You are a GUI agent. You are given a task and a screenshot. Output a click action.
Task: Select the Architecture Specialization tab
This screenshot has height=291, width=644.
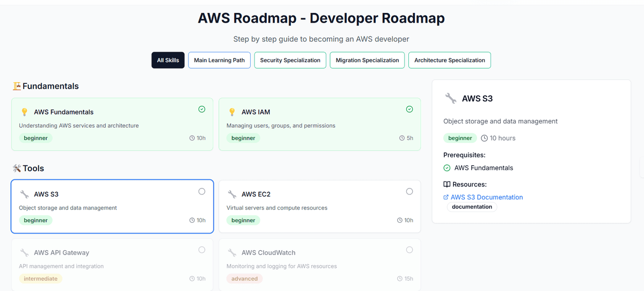tap(450, 60)
